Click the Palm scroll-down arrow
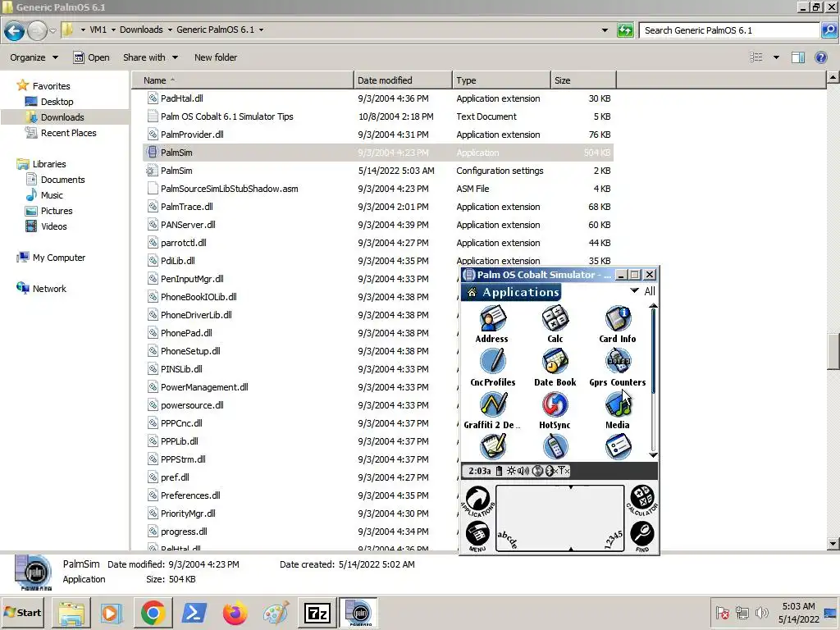This screenshot has width=840, height=630. coord(653,454)
